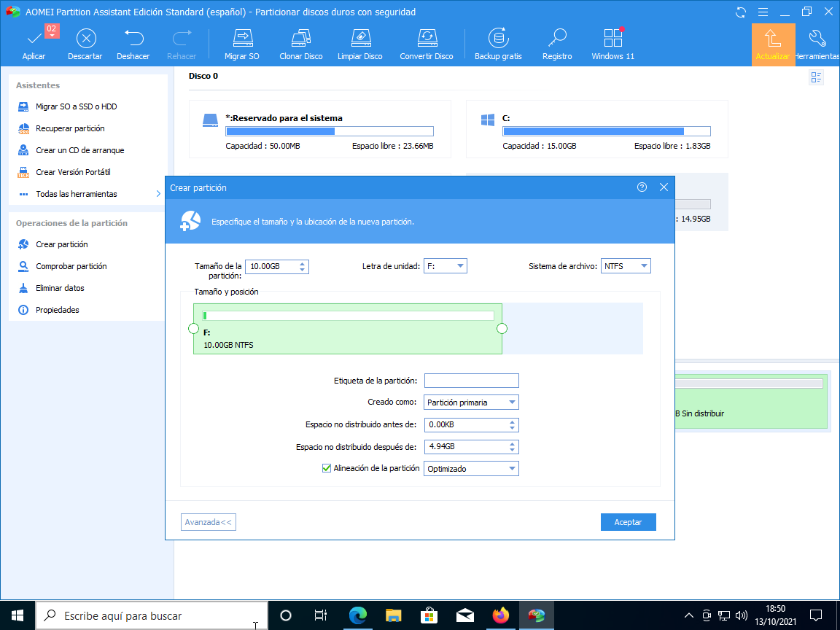This screenshot has height=630, width=840.
Task: Open the Sistema de archivo dropdown
Action: [x=626, y=266]
